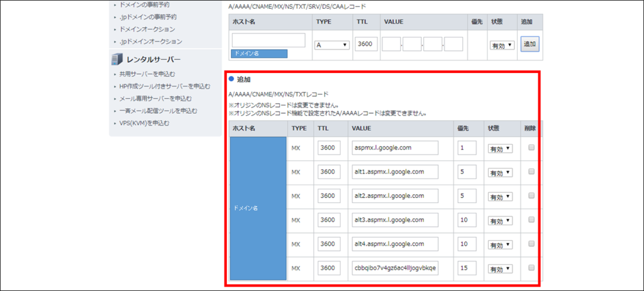The height and width of the screenshot is (291, 644).
Task: Click the large blue ドメイン名 host cell
Action: pos(258,208)
